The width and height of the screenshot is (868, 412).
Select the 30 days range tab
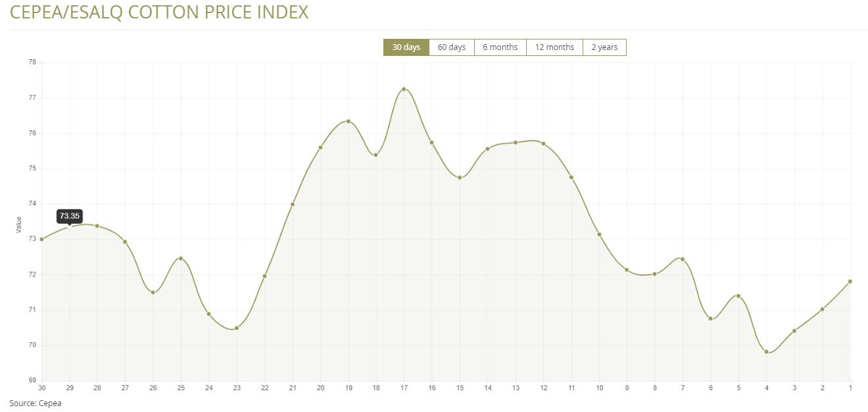tap(406, 47)
